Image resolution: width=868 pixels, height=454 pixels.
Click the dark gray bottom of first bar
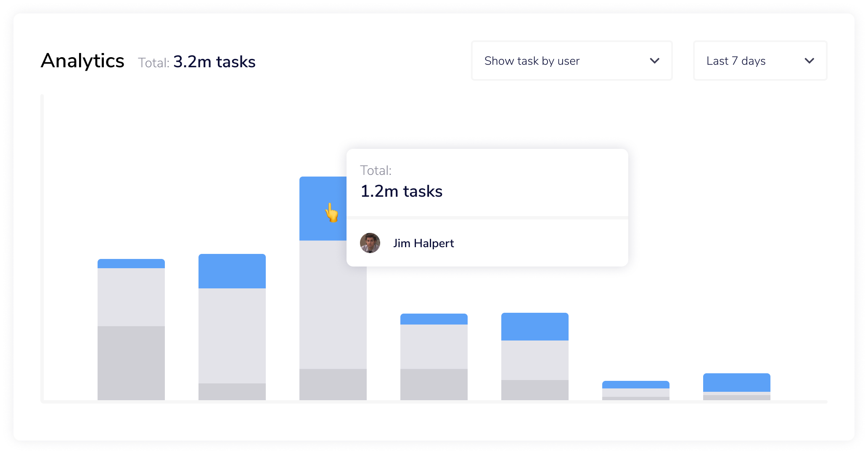click(131, 363)
